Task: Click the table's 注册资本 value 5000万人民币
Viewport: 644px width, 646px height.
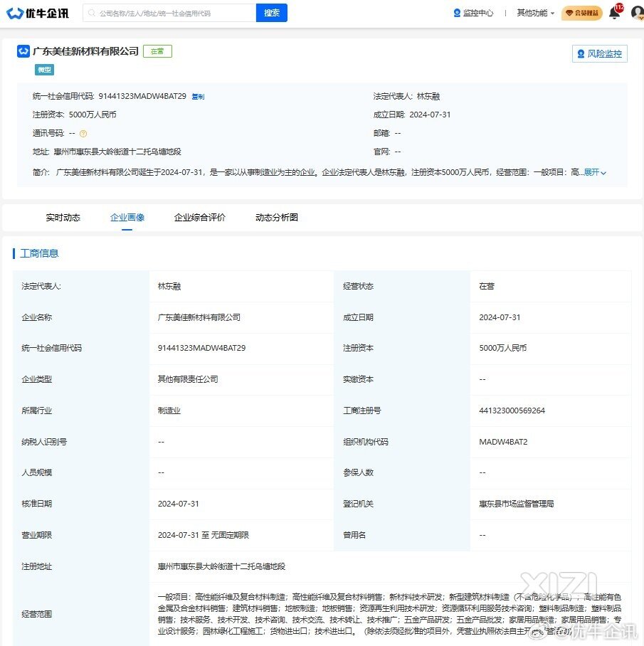Action: [502, 348]
